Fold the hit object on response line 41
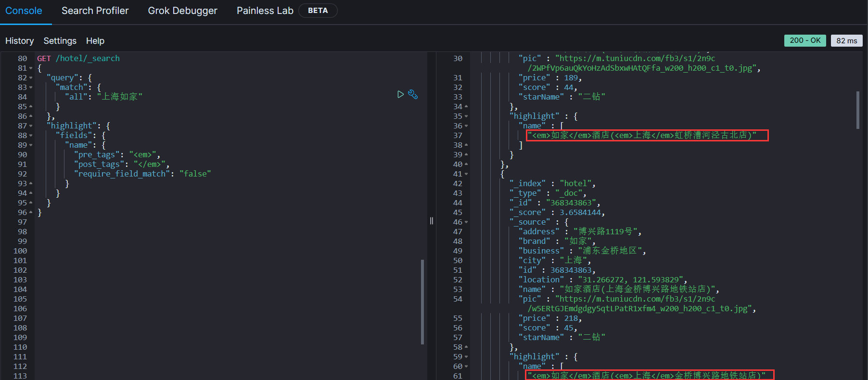 pyautogui.click(x=466, y=174)
